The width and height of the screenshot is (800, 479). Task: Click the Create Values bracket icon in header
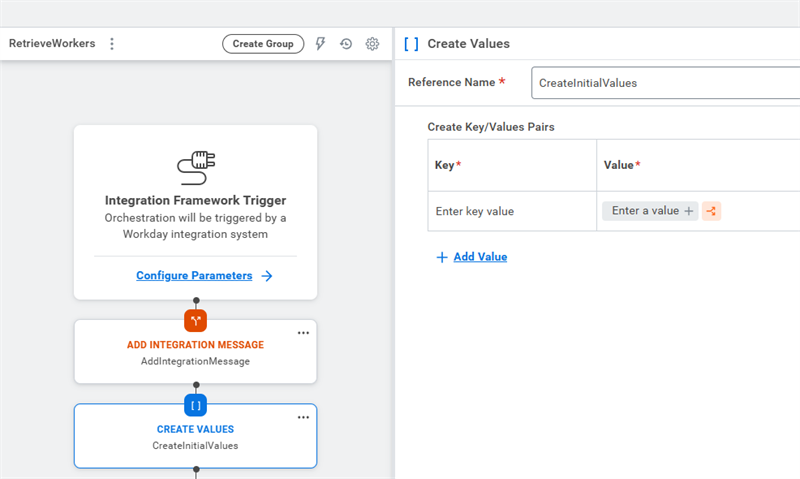click(x=411, y=44)
